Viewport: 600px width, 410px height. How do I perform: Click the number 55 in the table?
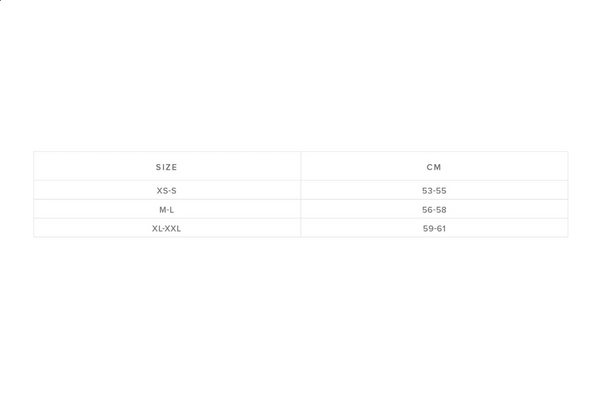(441, 191)
